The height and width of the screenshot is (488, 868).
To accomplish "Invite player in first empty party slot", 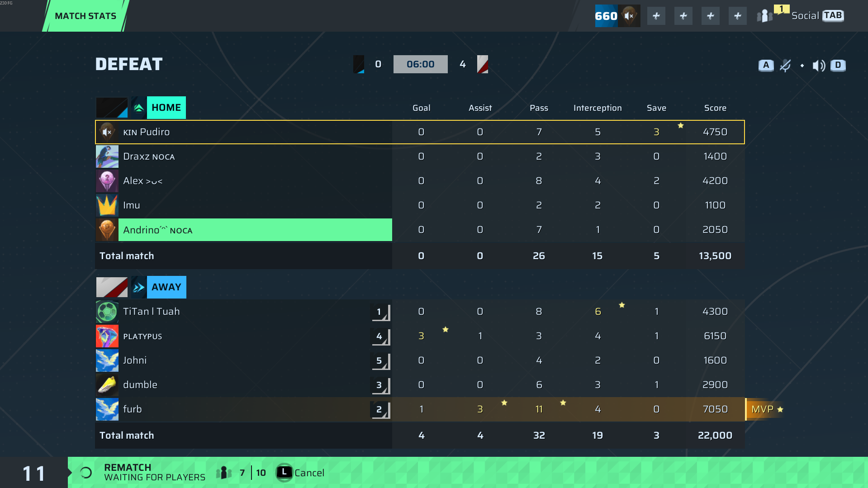I will [656, 16].
